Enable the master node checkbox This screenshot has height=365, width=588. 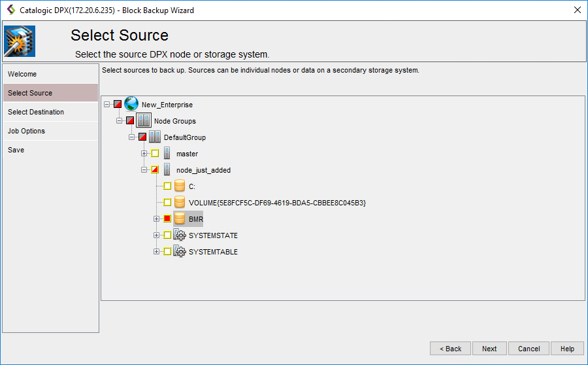(x=155, y=154)
